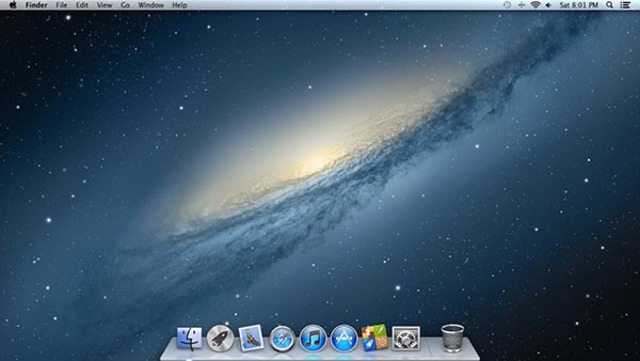Open the Wi-Fi status menu

(536, 5)
